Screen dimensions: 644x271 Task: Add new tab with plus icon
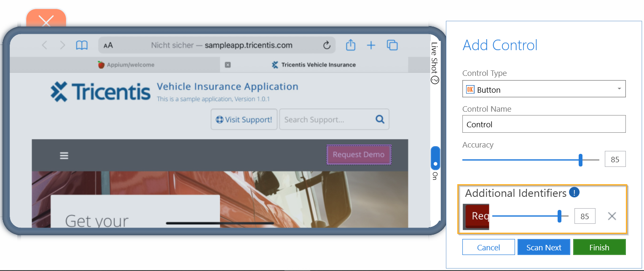tap(371, 45)
